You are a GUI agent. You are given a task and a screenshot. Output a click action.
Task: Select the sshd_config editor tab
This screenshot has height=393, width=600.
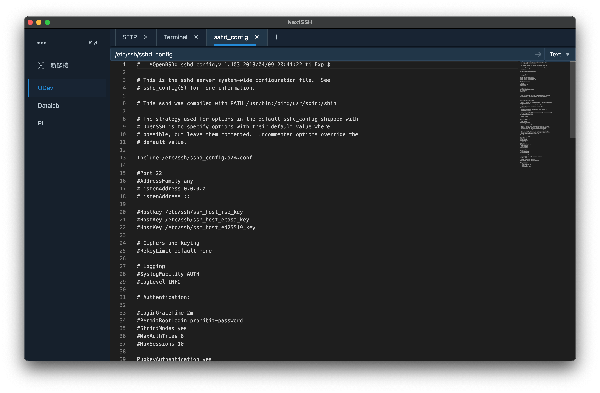(231, 37)
